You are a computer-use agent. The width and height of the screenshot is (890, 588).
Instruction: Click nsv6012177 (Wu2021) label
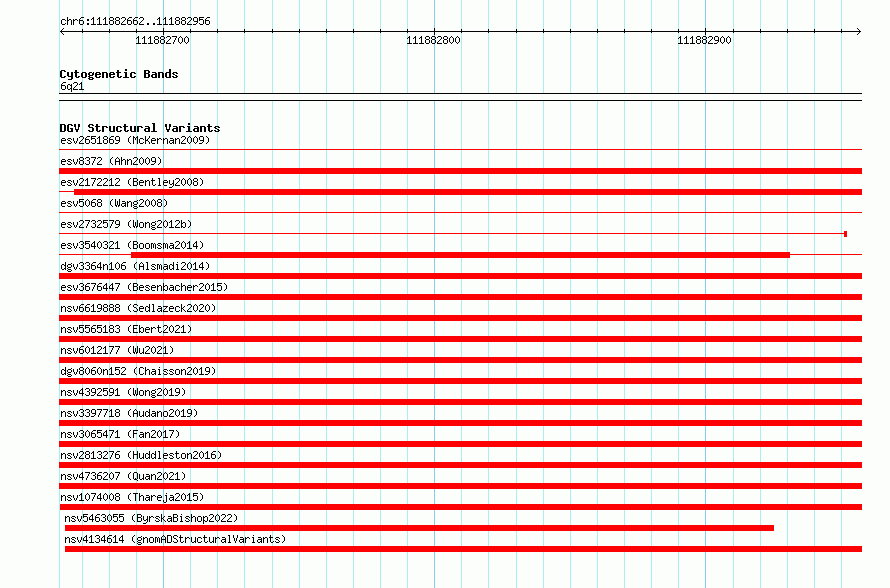[x=117, y=350]
